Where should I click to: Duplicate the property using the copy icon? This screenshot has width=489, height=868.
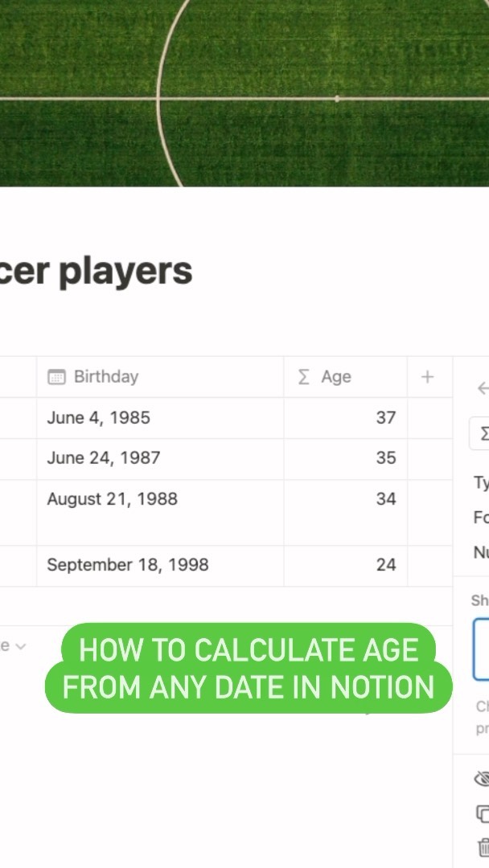[x=483, y=813]
